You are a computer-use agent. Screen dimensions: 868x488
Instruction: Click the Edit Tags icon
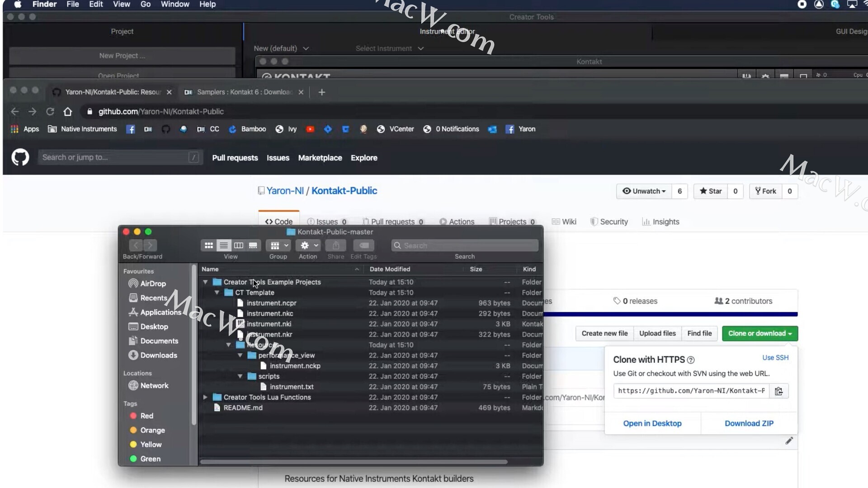coord(364,245)
